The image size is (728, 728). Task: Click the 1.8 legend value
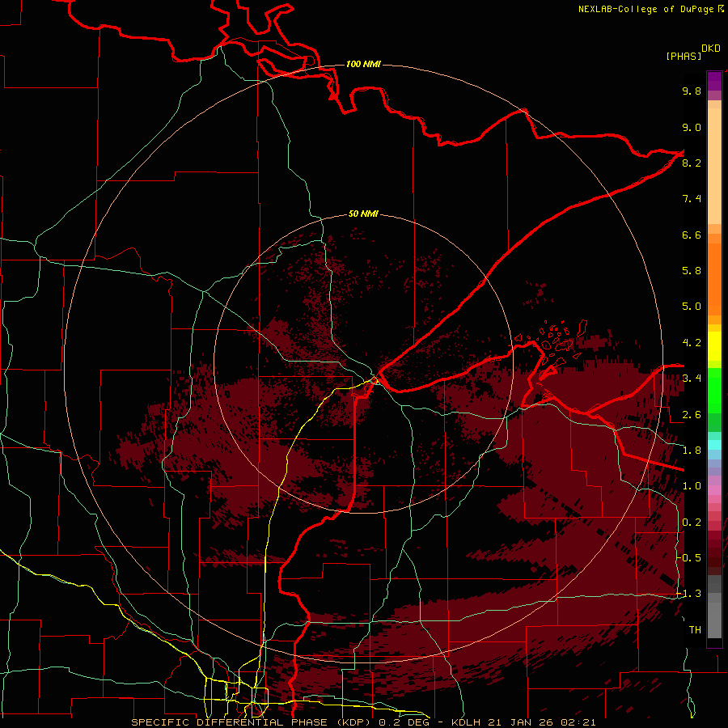pyautogui.click(x=692, y=451)
